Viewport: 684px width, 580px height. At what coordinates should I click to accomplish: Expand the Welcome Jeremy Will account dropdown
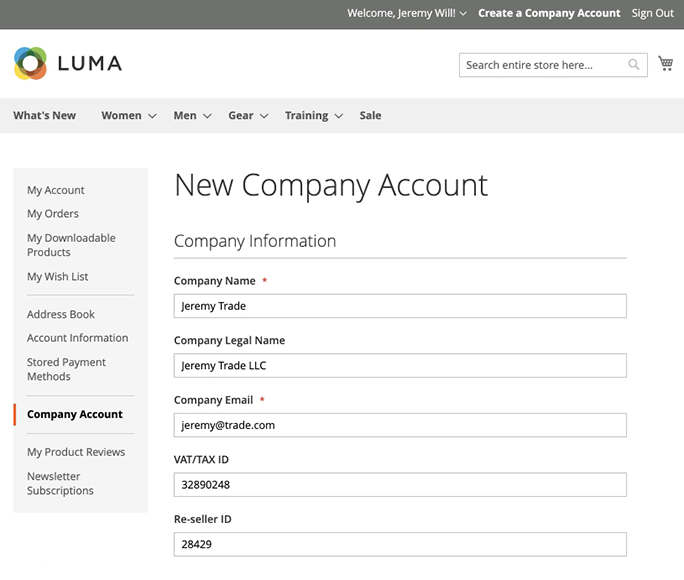463,14
